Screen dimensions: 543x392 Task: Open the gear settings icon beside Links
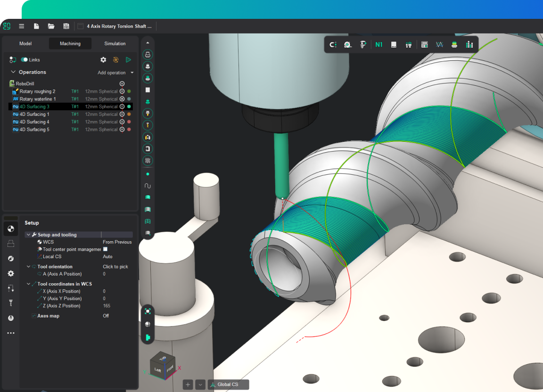[103, 60]
